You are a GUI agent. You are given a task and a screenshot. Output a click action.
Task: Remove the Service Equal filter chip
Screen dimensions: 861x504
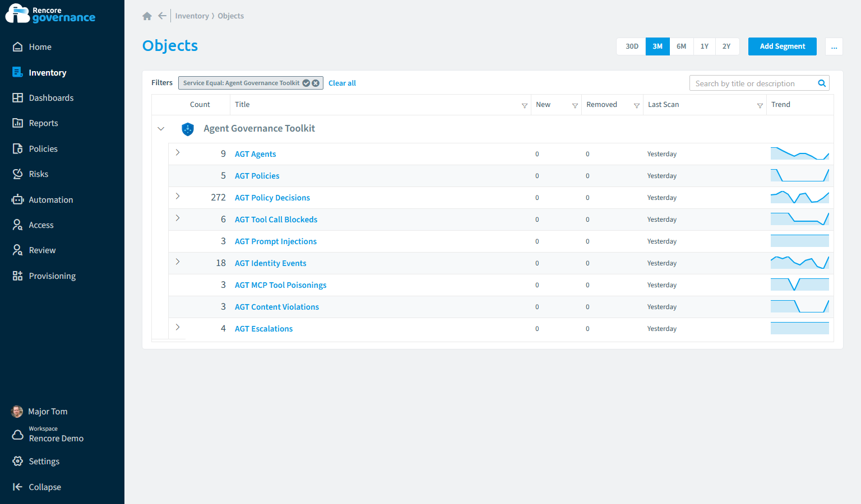[x=316, y=83]
